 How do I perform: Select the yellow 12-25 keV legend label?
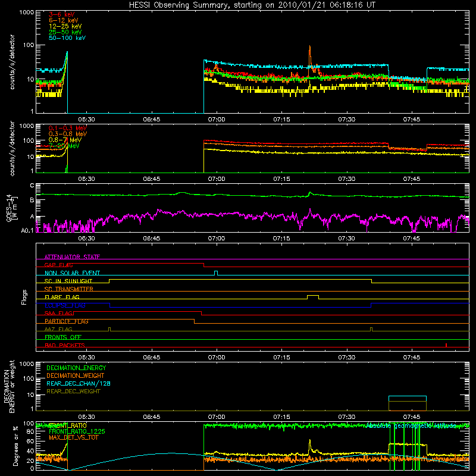(65, 26)
